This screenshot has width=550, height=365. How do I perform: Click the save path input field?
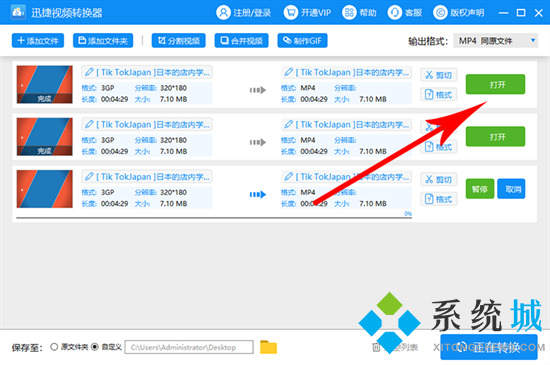pyautogui.click(x=189, y=347)
